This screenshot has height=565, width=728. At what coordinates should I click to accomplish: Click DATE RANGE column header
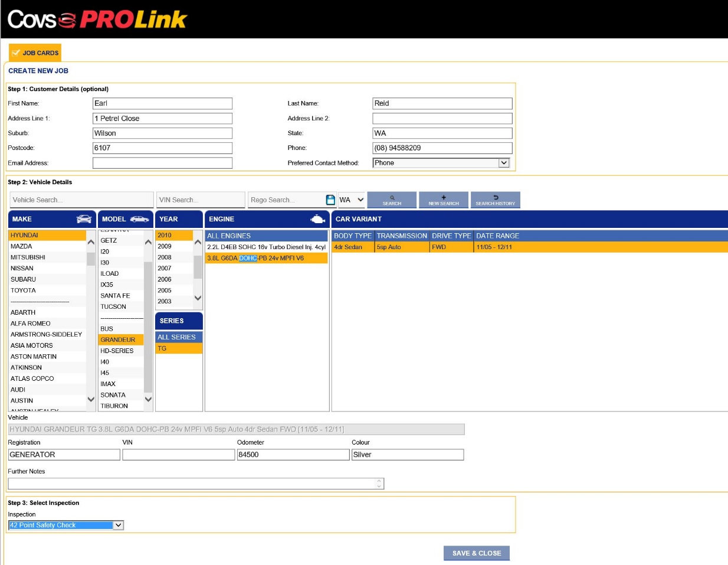(498, 236)
